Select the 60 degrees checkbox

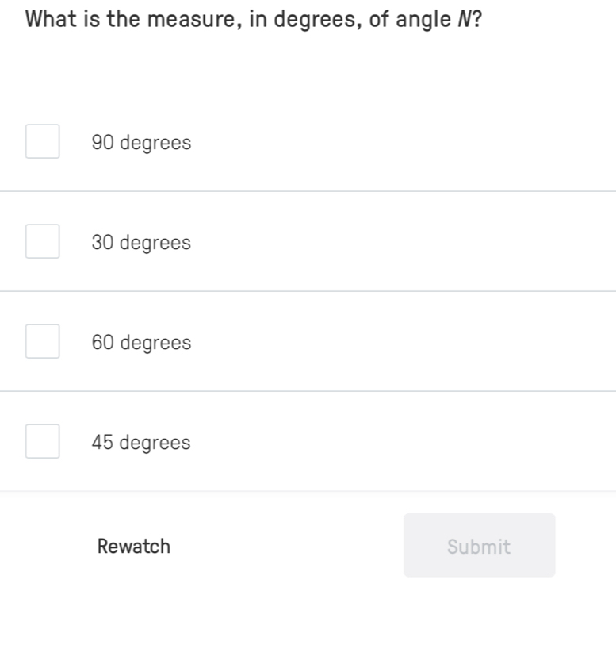(x=42, y=342)
